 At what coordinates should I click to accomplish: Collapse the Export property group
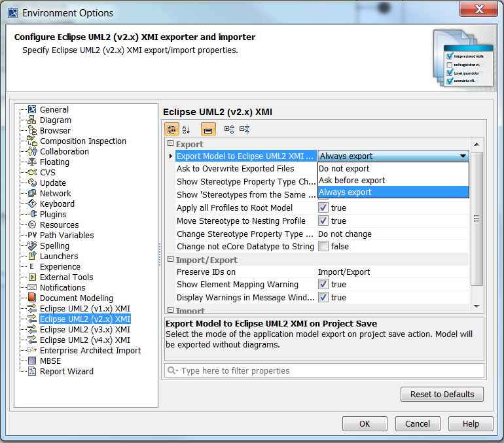pyautogui.click(x=170, y=144)
